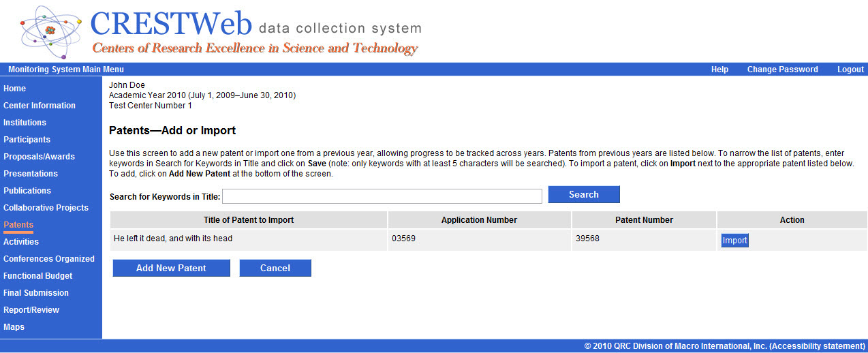Viewport: 868px width, 353px height.
Task: Click the Academic Year 2010 text
Action: point(202,95)
